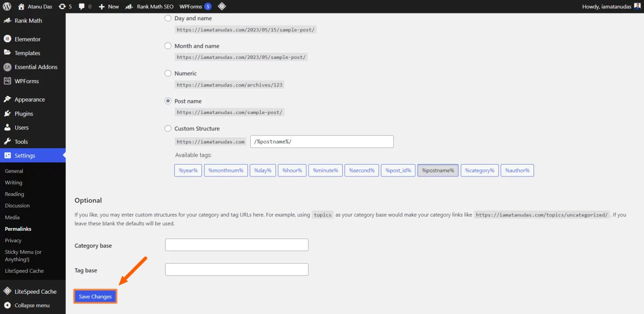The image size is (644, 314).
Task: Click the plus icon next to New
Action: 102,6
